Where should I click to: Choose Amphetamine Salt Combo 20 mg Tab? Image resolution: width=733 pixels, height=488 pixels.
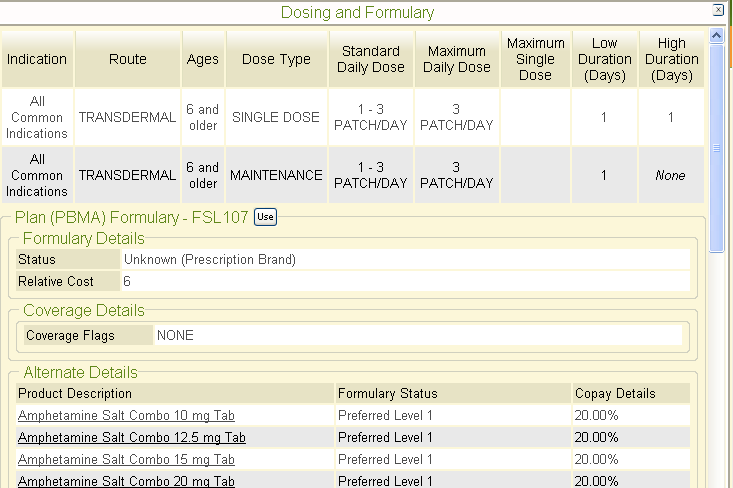[x=126, y=481]
